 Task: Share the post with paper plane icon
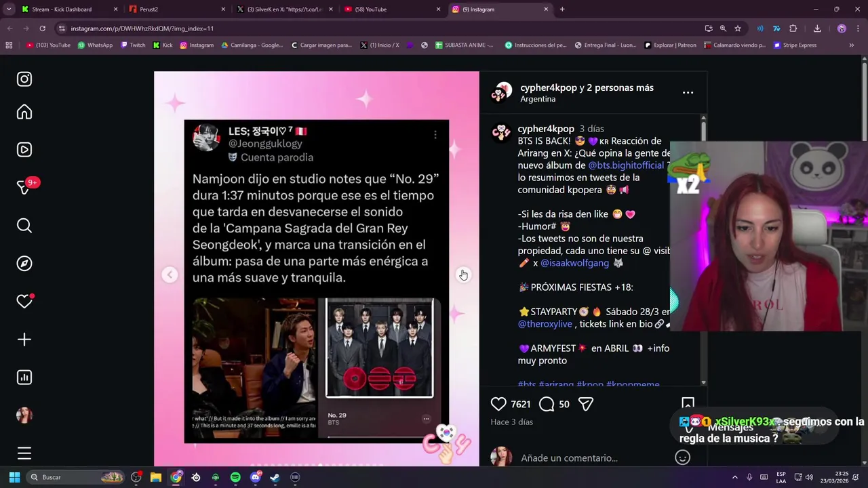pos(586,404)
